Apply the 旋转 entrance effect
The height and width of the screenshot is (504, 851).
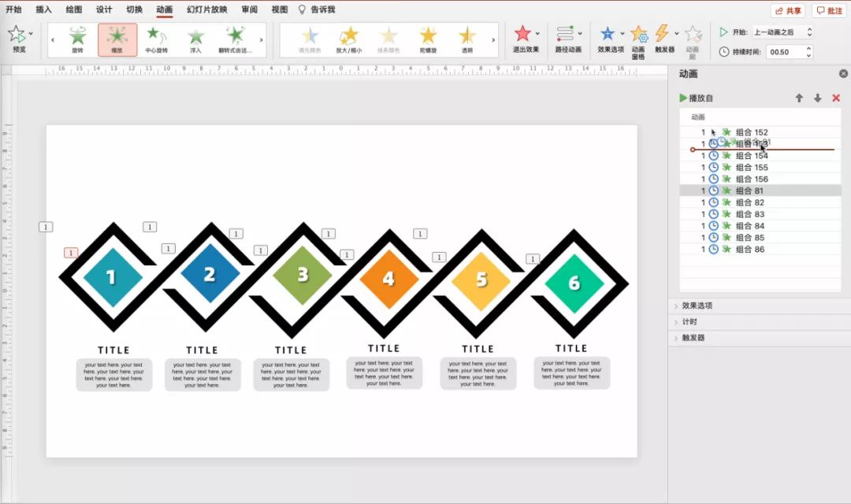[77, 39]
